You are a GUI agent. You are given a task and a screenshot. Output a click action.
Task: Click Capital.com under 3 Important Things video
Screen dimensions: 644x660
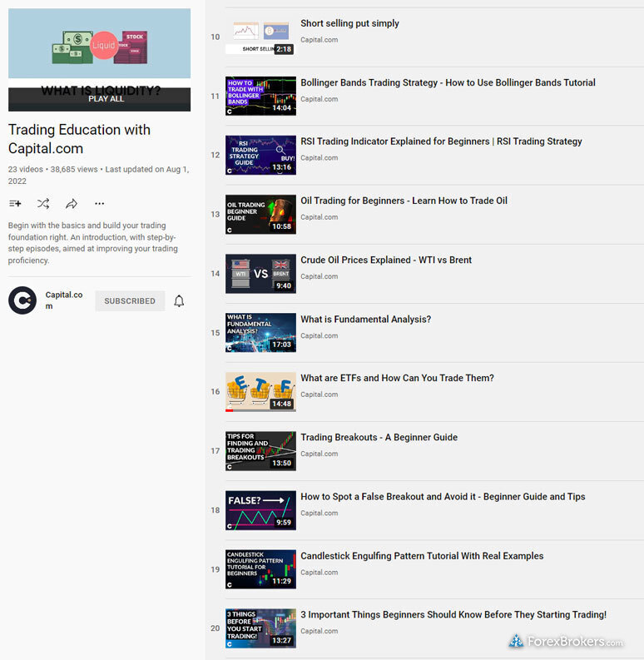(319, 632)
